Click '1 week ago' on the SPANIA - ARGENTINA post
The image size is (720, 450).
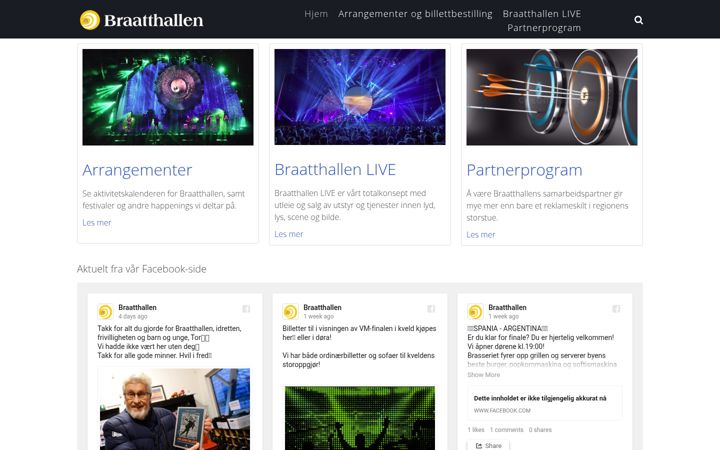pos(503,316)
